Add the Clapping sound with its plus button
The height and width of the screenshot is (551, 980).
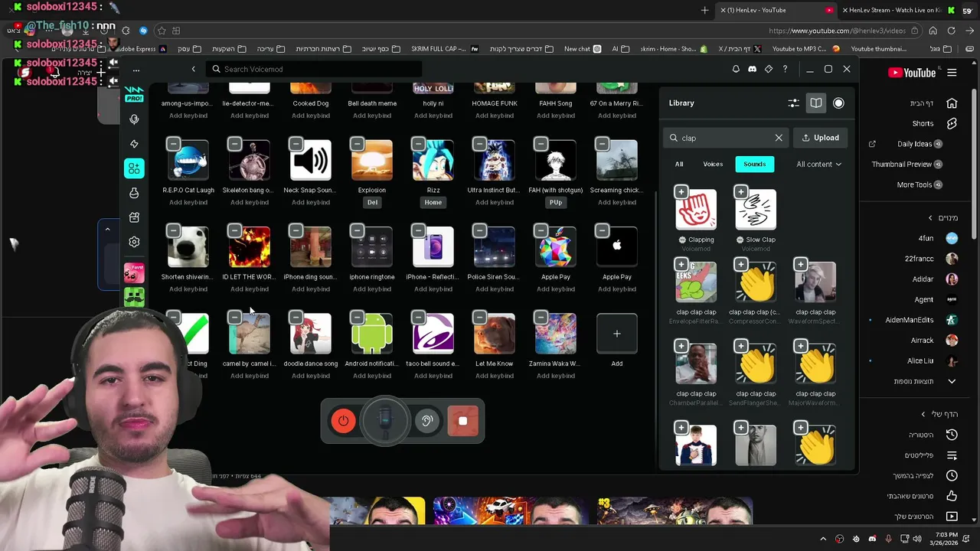coord(681,191)
